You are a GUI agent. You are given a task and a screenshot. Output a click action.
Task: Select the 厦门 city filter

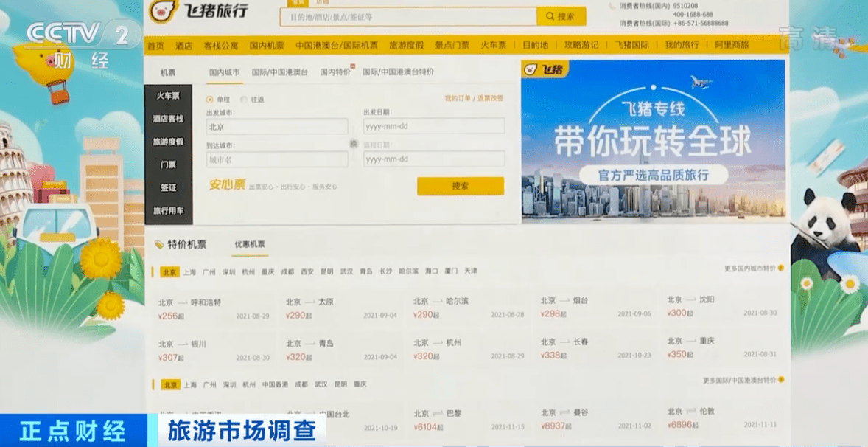tap(451, 271)
